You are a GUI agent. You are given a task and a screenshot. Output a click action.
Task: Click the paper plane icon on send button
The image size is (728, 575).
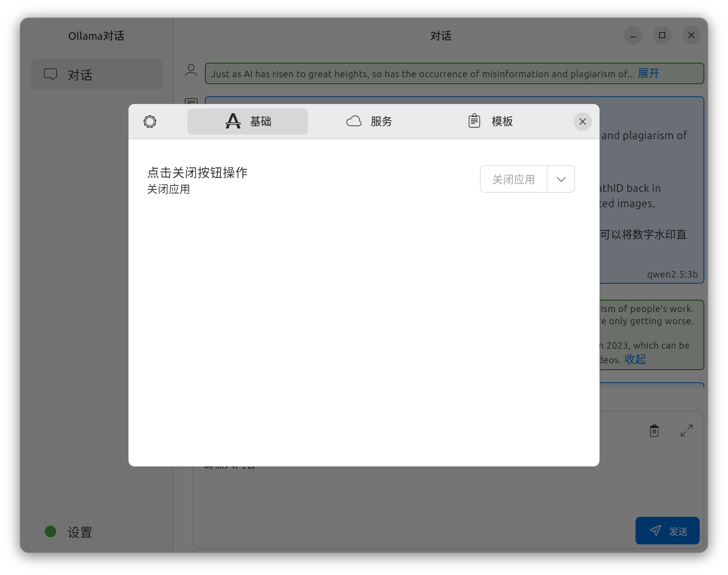(655, 530)
